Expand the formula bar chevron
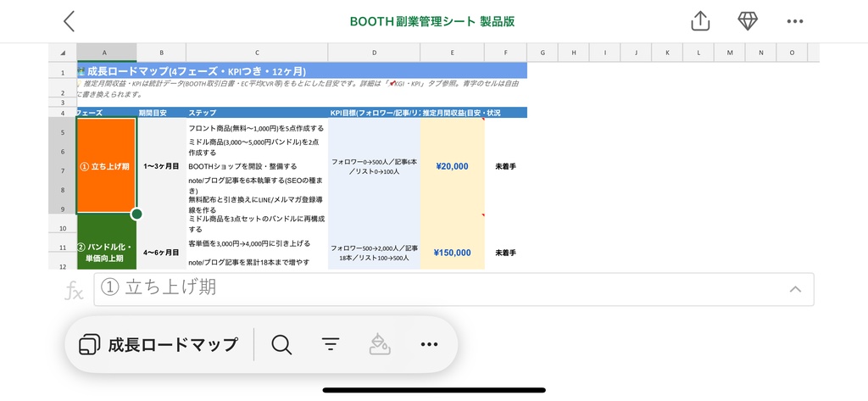Viewport: 868px width, 401px height. (x=795, y=288)
